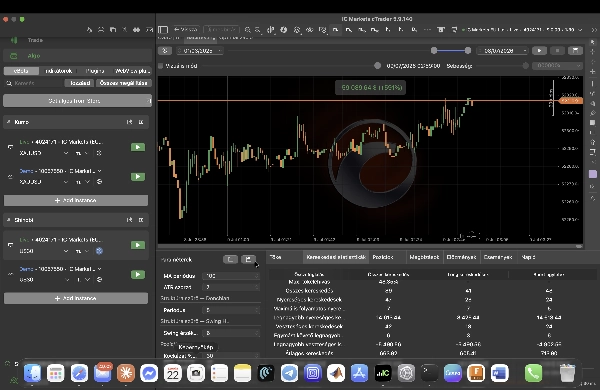Click the plus tool on right chart toolbar
This screenshot has width=600, height=390.
click(x=592, y=72)
